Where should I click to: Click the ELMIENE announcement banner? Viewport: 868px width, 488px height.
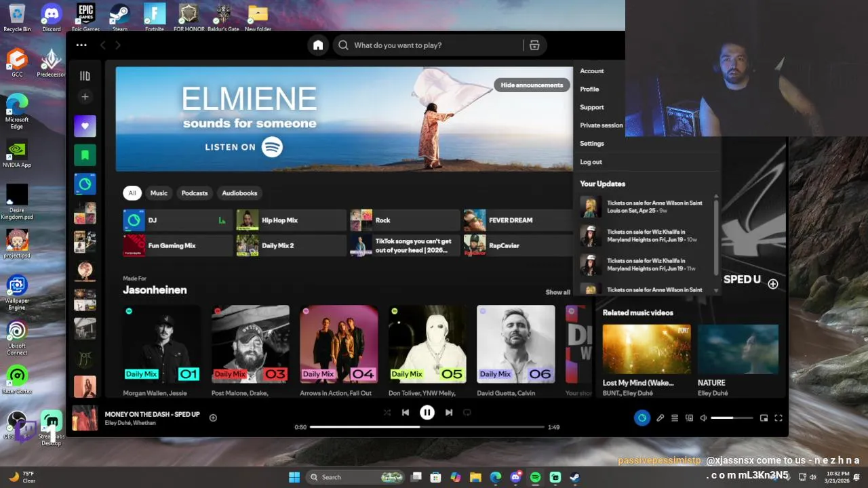click(344, 119)
